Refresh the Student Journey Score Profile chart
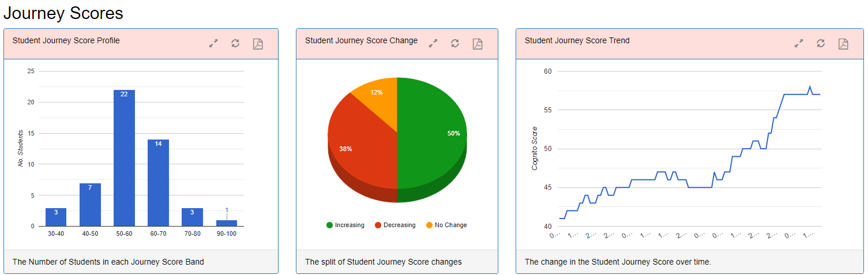The height and width of the screenshot is (275, 868). tap(235, 44)
